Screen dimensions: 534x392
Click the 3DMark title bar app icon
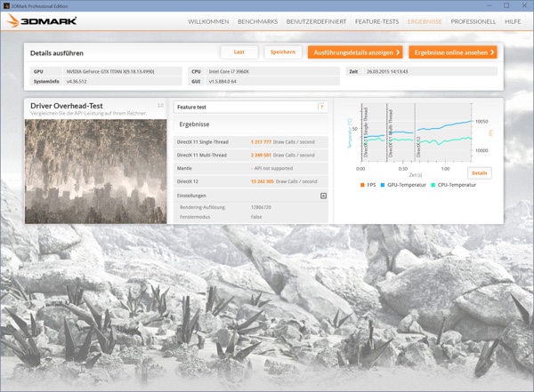(x=6, y=6)
